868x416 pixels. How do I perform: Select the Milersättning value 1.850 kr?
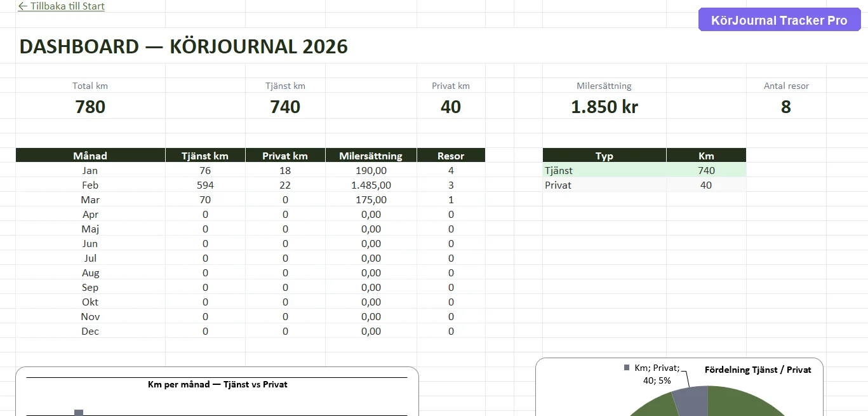point(604,107)
